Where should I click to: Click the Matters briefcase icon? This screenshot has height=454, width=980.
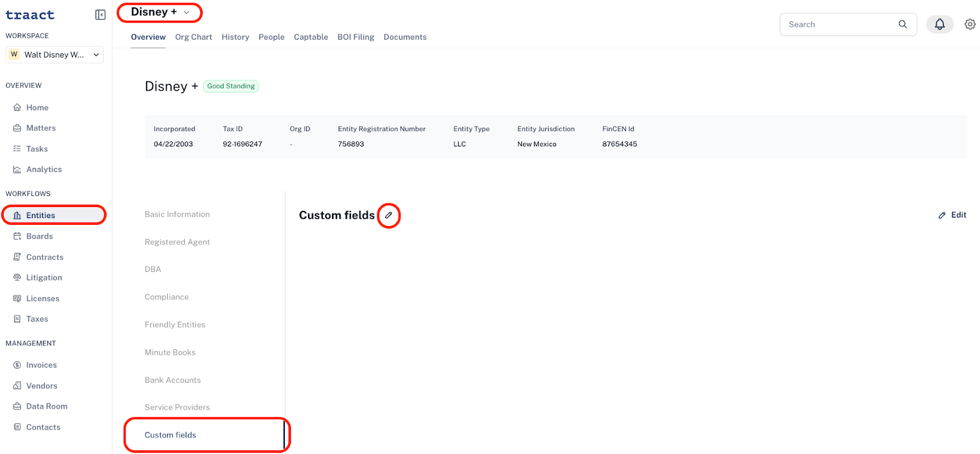tap(17, 128)
